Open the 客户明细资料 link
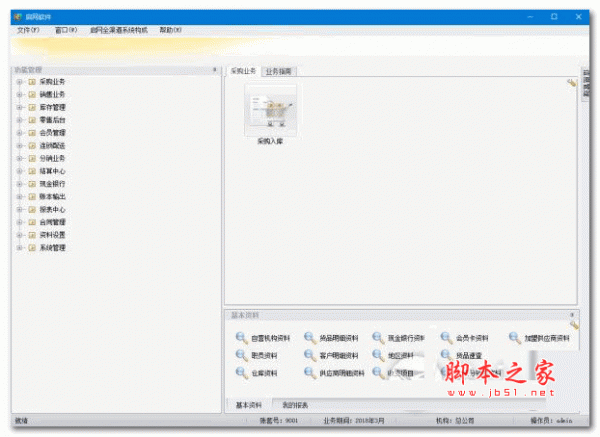Viewport: 600px width, 437px height. (x=339, y=356)
